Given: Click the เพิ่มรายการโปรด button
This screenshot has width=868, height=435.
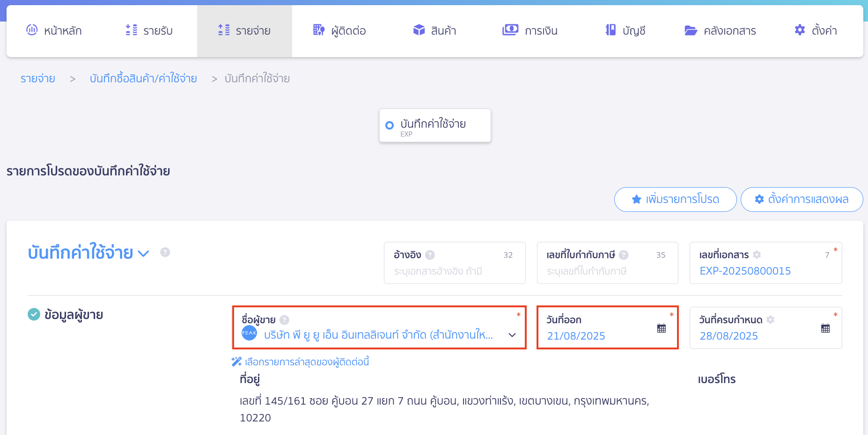Looking at the screenshot, I should 675,199.
